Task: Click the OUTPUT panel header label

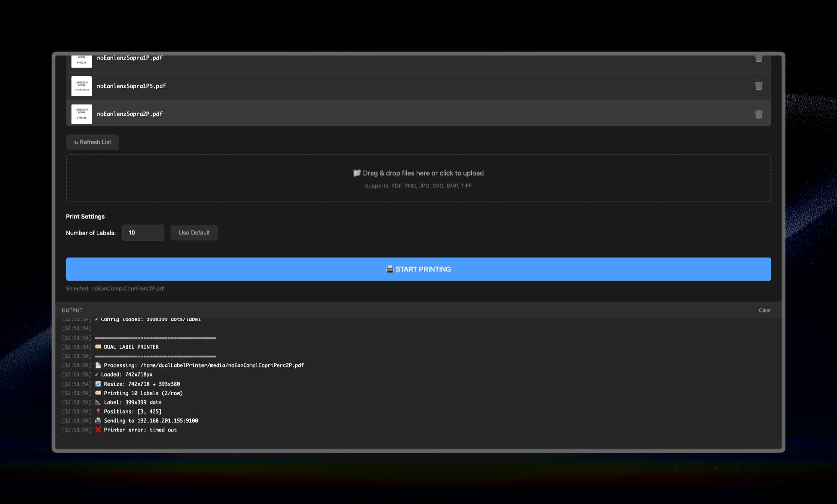Action: 72,310
